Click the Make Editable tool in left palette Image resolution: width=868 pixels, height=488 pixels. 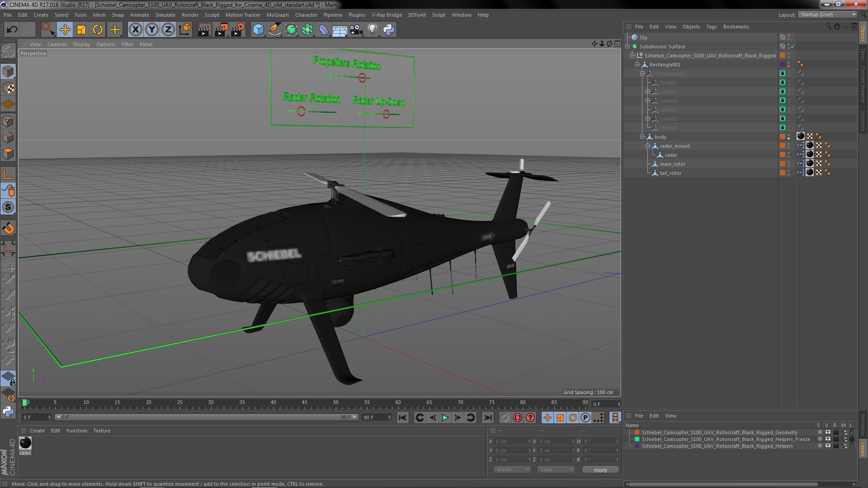click(8, 51)
